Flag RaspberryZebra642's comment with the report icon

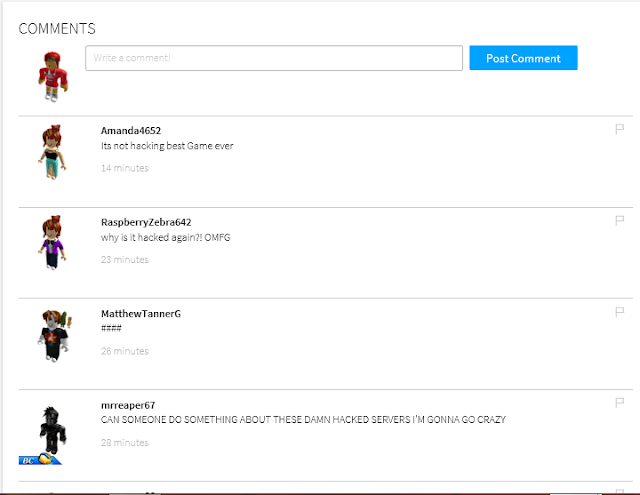coord(620,221)
